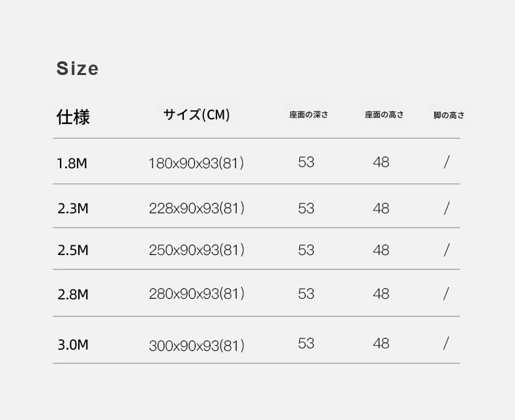Viewport: 515px width, 420px height.
Task: Select the 300x90x93(81) dimension cell
Action: [196, 346]
